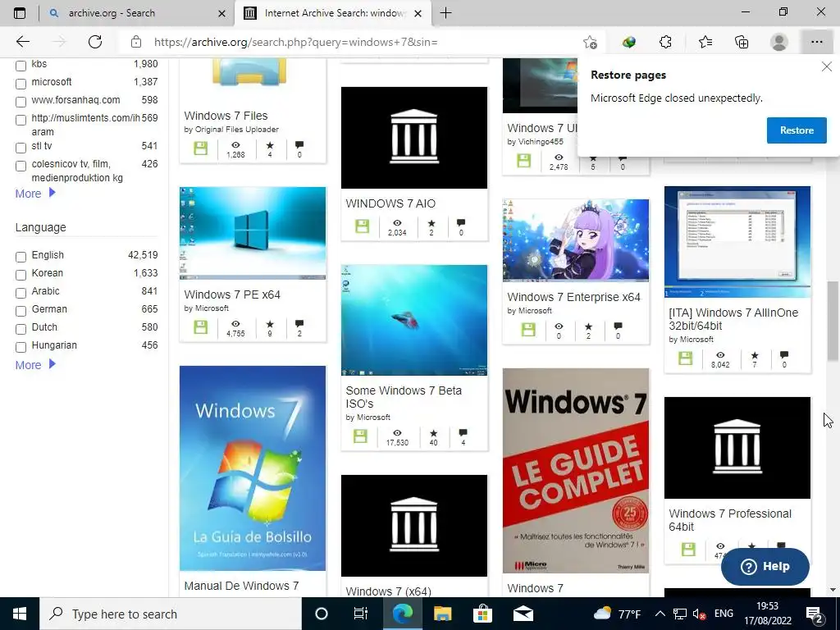The height and width of the screenshot is (630, 840).
Task: Click the views eye icon for Windows 7 PE x64
Action: (x=235, y=324)
